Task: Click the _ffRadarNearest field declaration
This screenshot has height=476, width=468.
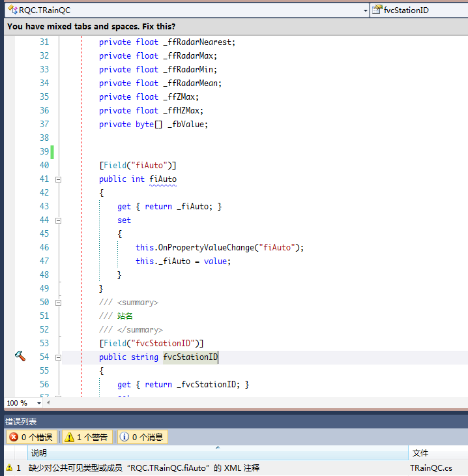Action: click(167, 42)
